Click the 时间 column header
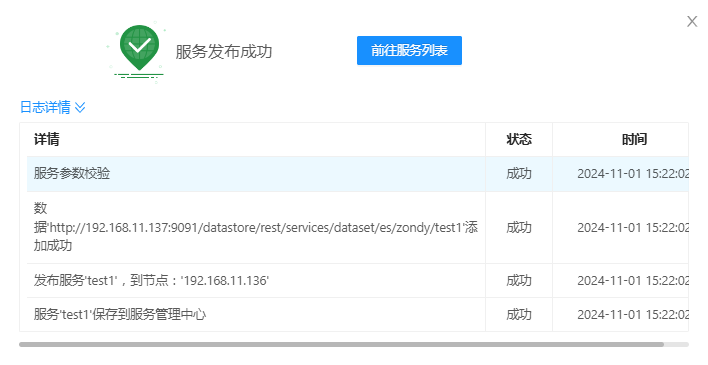708x365 pixels. click(634, 139)
